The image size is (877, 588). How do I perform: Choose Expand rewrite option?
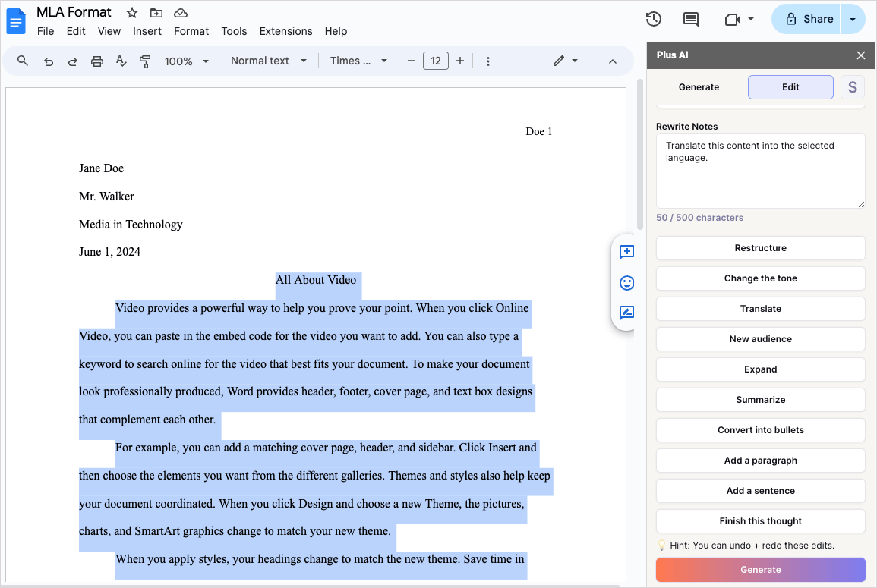pos(760,369)
